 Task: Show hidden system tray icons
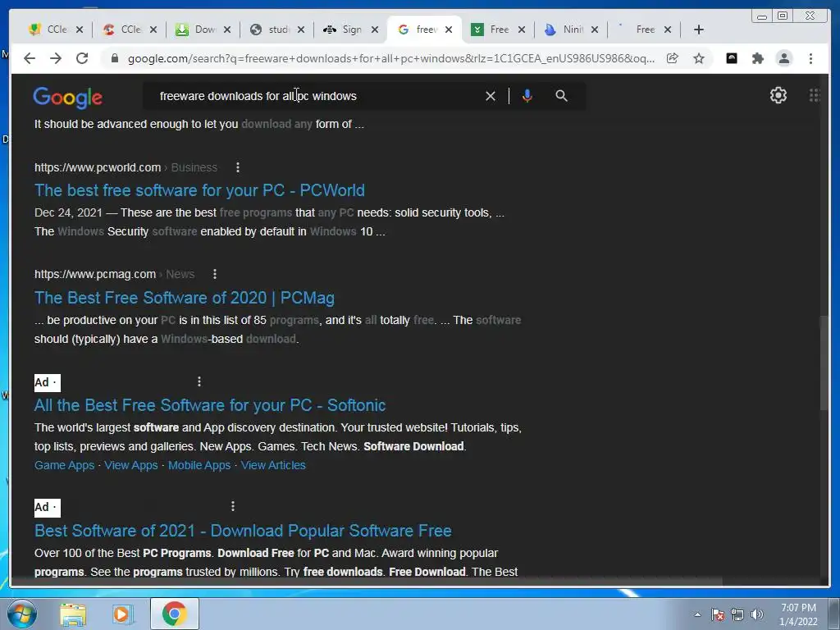coord(697,615)
